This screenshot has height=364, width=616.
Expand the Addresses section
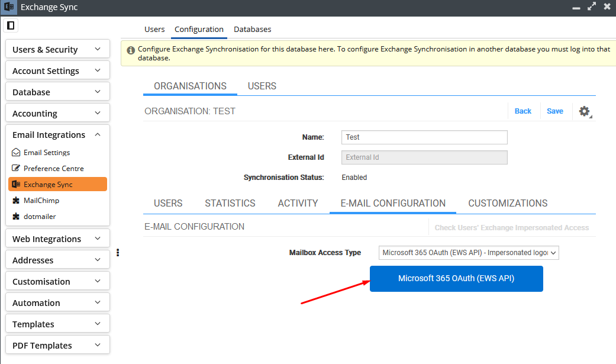click(58, 260)
